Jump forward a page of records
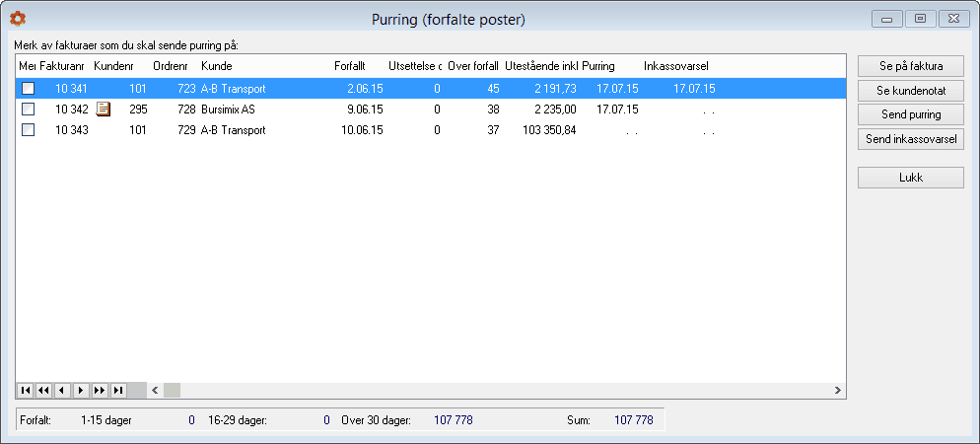Screen dimensions: 980x444 tap(100, 390)
